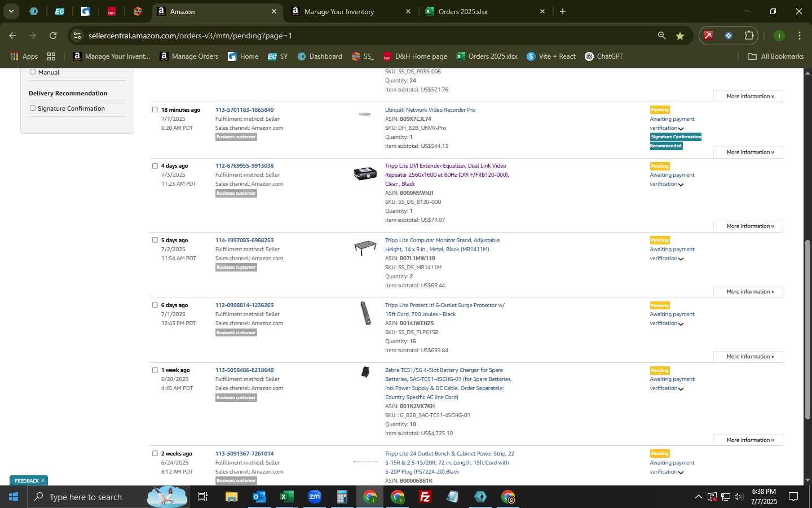Viewport: 812px width, 508px height.
Task: Open order 114-1997083-6968253 link
Action: tap(244, 240)
